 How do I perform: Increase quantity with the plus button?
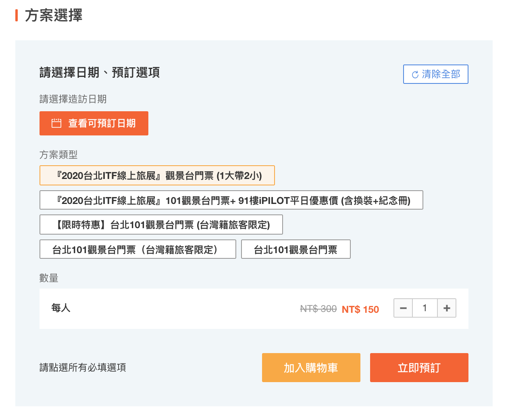point(447,308)
